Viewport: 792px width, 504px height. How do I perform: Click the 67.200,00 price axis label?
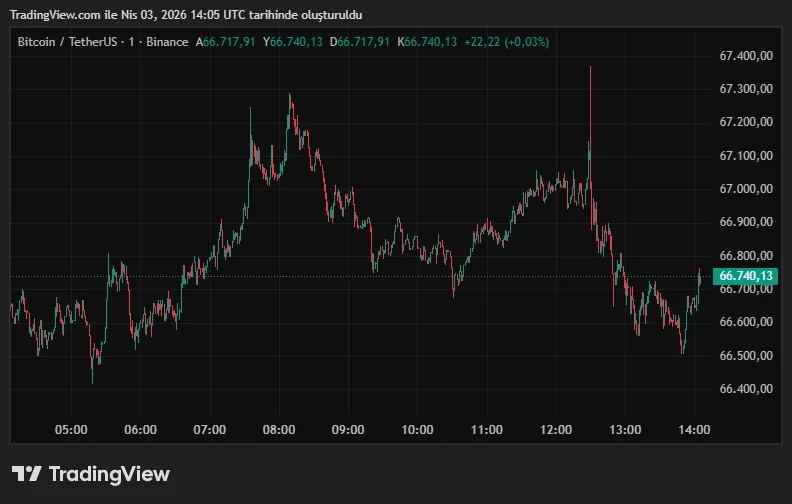tap(746, 122)
